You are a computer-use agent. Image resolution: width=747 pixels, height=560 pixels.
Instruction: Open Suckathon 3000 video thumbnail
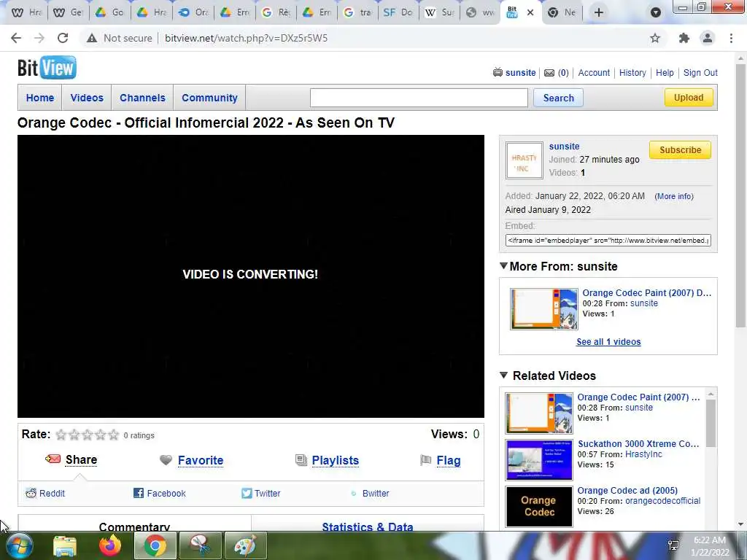tap(539, 459)
